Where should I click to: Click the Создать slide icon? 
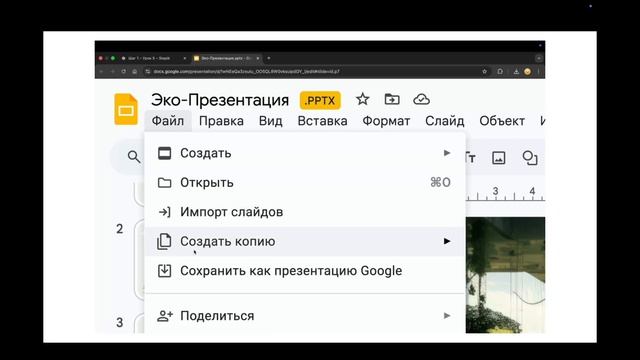(x=164, y=153)
